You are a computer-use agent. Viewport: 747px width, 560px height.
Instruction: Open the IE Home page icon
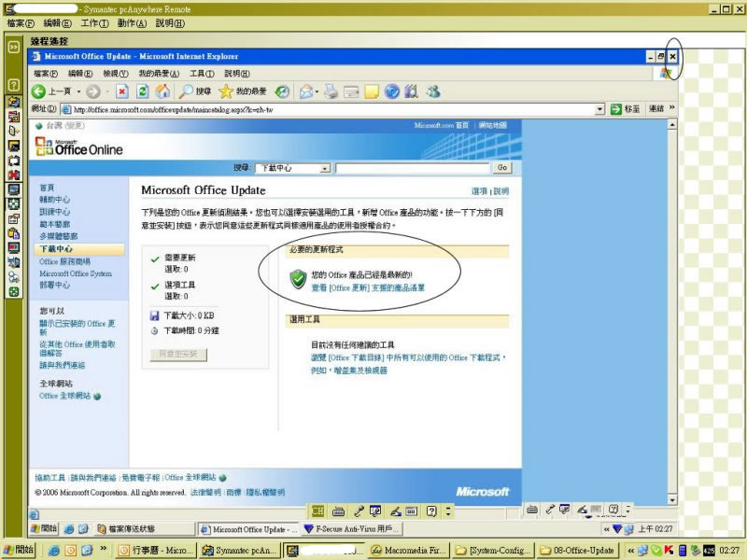pyautogui.click(x=162, y=91)
